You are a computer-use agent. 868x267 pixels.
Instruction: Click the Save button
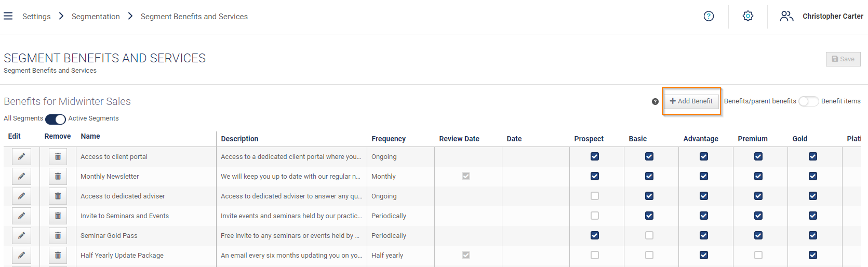point(843,59)
